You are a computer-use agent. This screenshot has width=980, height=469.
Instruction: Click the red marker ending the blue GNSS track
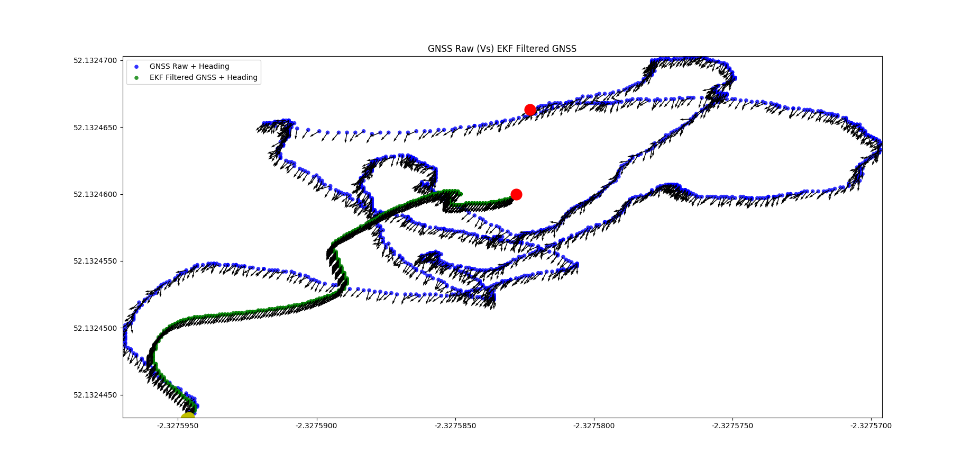click(x=530, y=110)
